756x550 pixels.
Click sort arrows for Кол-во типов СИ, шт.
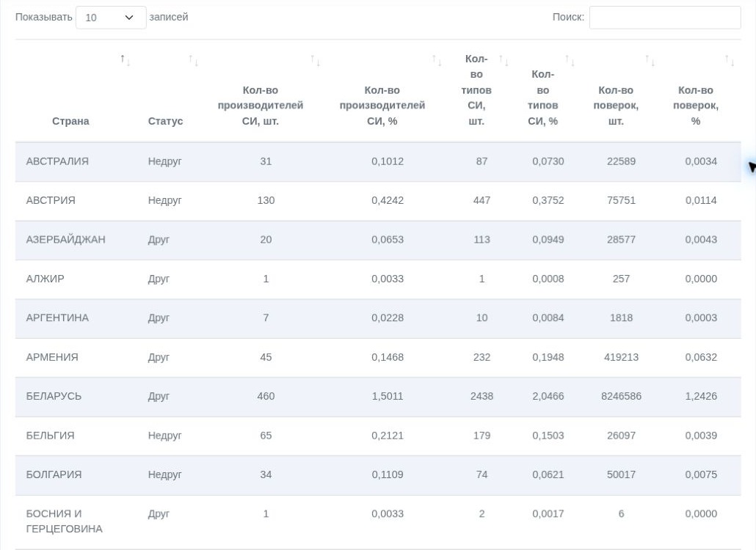tap(504, 60)
